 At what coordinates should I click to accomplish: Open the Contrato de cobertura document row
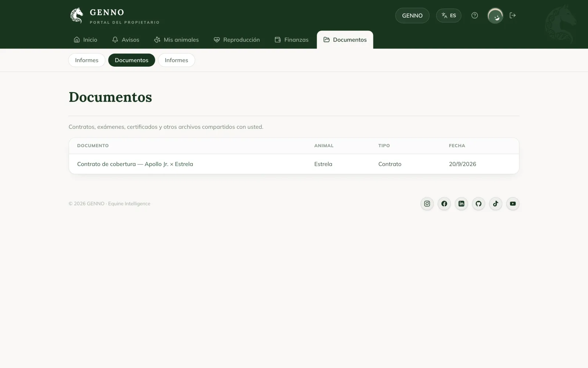click(x=294, y=164)
